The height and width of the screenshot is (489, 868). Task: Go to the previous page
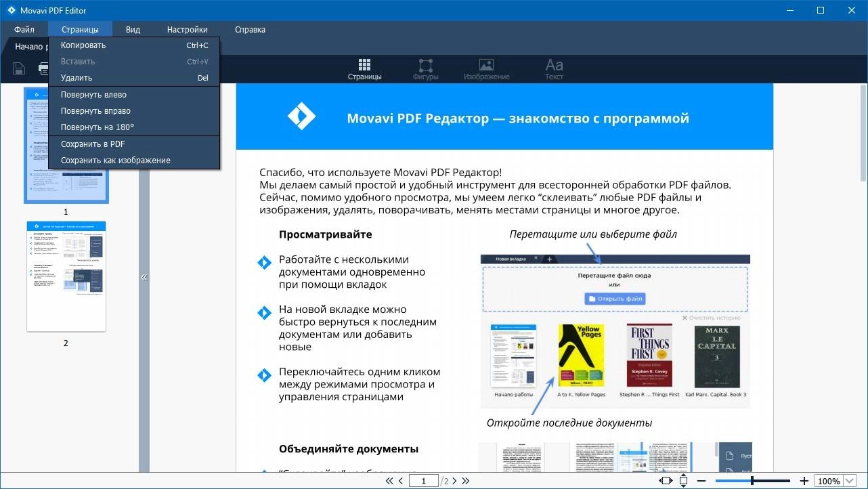[402, 481]
